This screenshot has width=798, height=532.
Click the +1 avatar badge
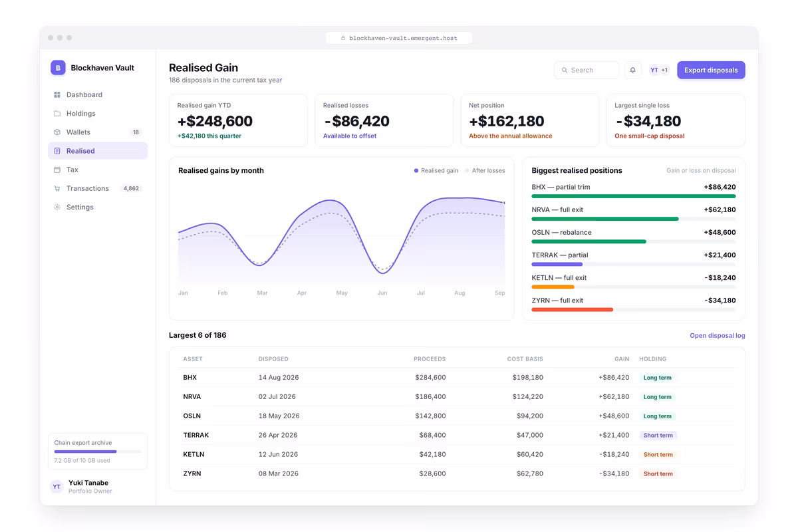coord(664,70)
